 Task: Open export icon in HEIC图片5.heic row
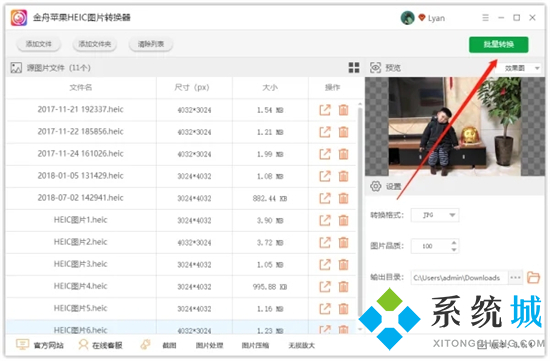click(325, 309)
